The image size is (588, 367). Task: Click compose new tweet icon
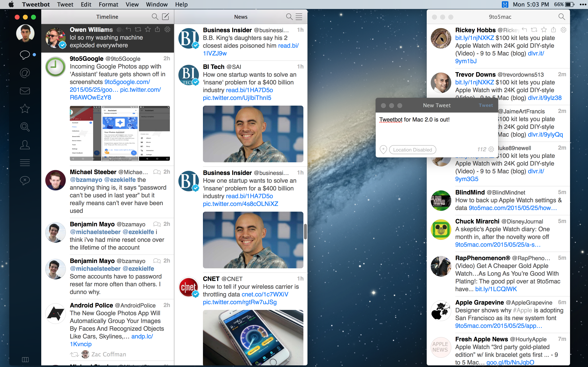[x=165, y=17]
